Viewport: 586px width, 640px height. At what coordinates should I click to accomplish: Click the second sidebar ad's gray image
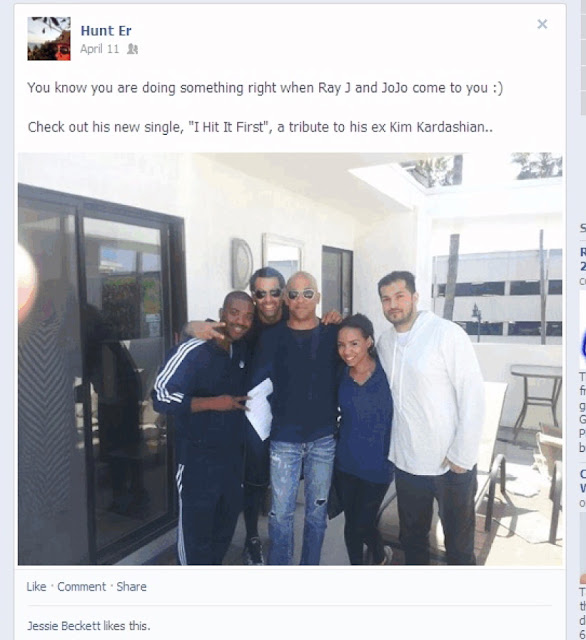point(583,548)
